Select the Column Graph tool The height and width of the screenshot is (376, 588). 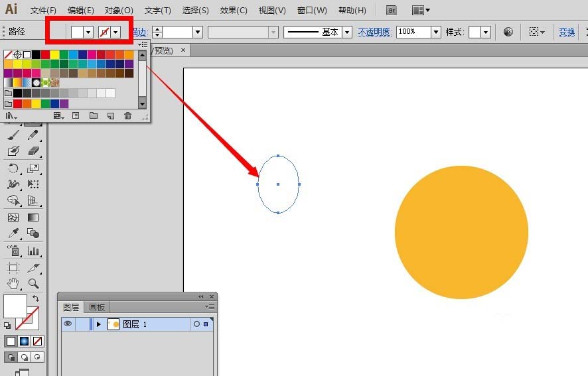coord(33,251)
